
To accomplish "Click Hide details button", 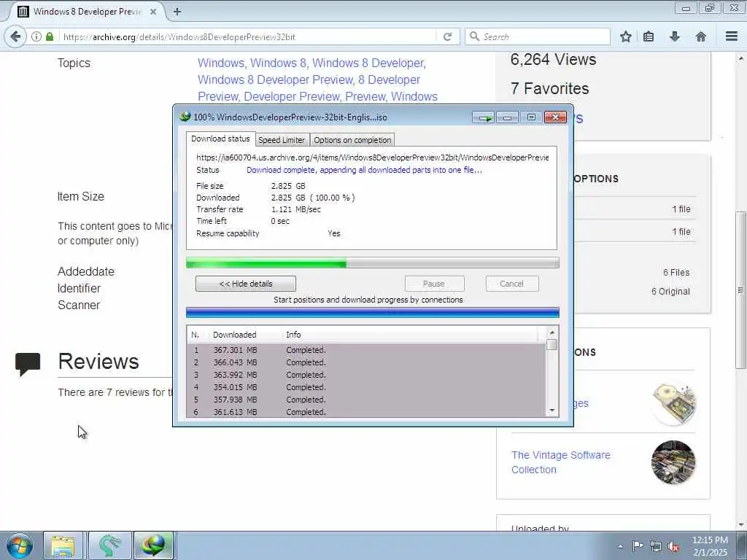I will 246,284.
